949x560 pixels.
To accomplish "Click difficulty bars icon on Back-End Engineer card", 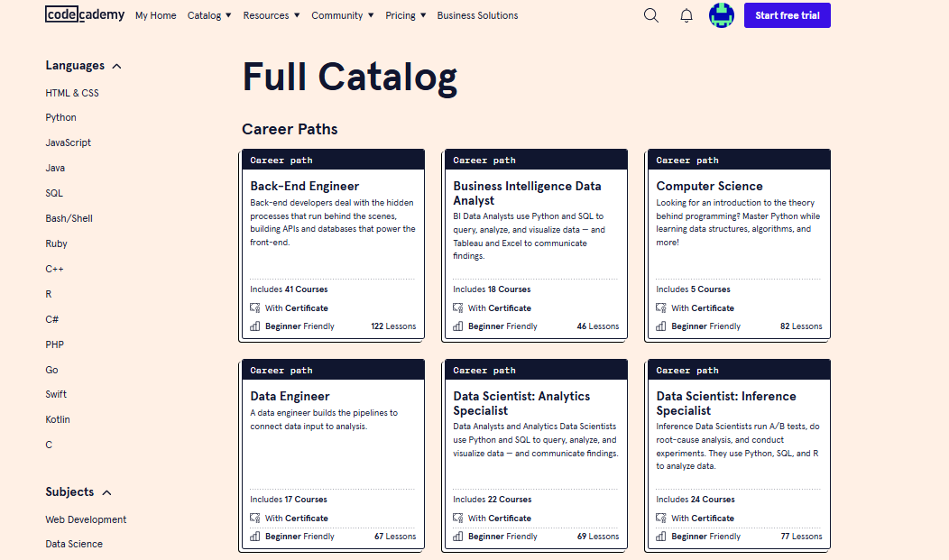I will (254, 326).
